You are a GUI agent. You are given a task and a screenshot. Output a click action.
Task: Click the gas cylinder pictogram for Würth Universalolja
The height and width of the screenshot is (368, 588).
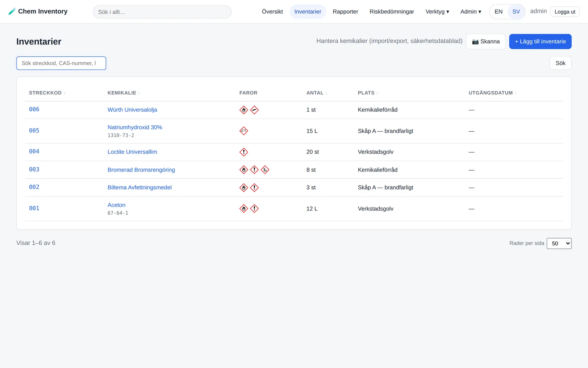254,110
